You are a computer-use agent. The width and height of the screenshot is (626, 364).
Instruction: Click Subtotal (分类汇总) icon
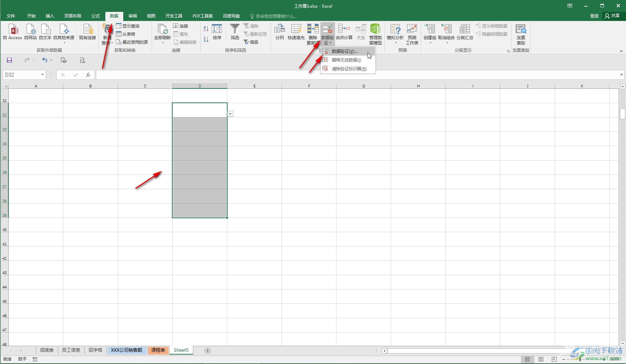tap(465, 32)
